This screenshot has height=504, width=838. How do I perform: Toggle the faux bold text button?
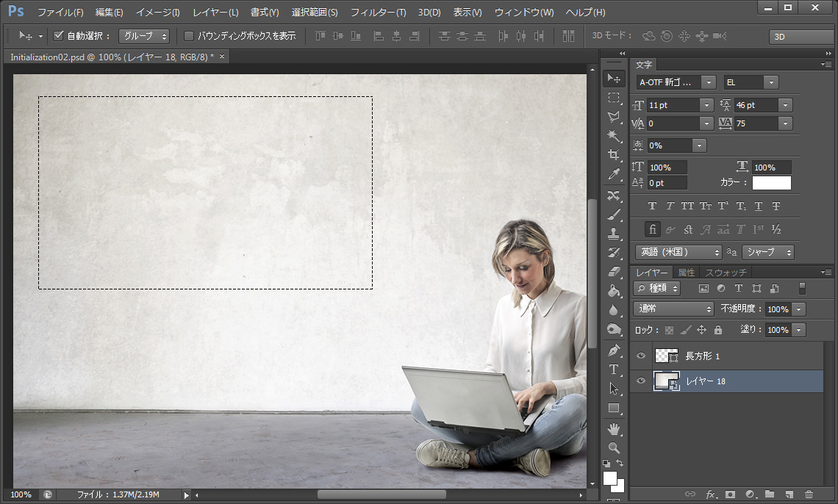click(652, 206)
